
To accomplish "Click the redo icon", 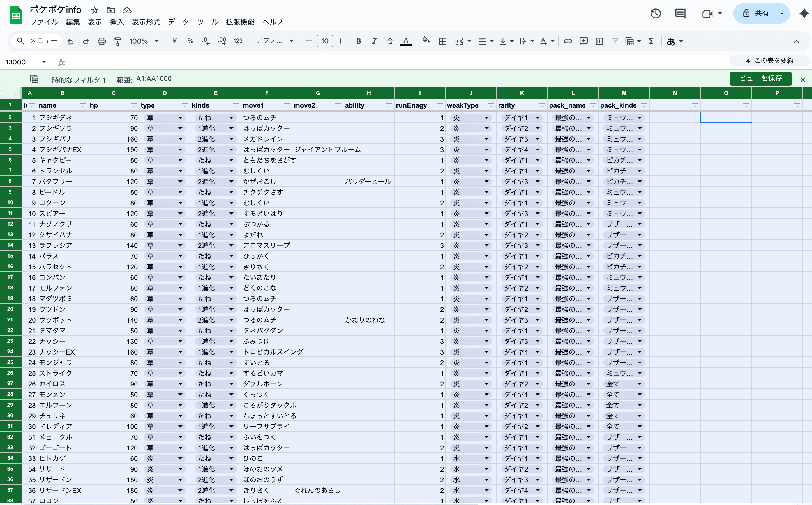I will click(86, 41).
